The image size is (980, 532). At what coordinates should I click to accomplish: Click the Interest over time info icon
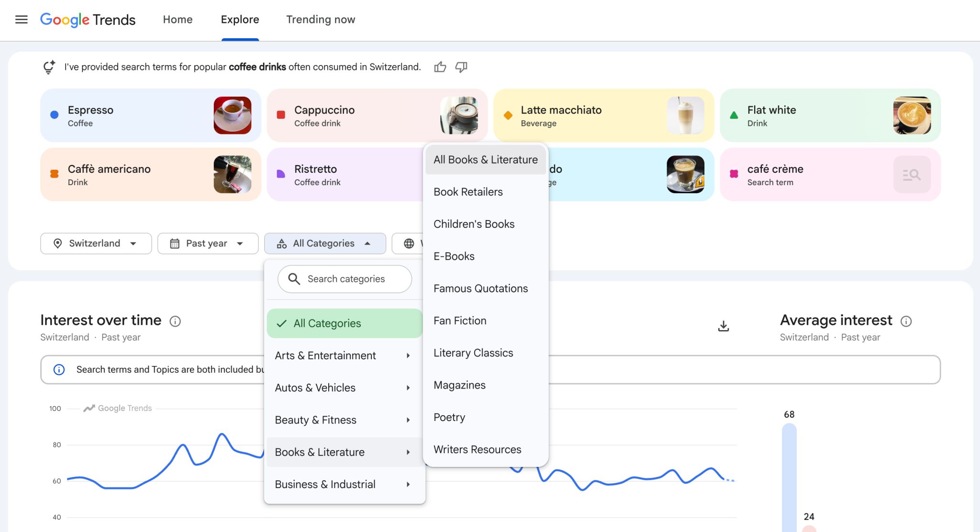click(175, 321)
